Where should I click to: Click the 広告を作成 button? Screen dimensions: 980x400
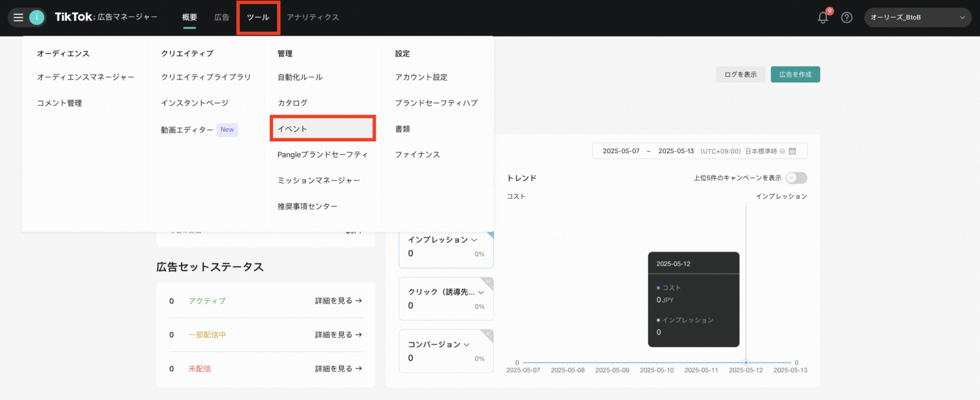click(x=795, y=75)
